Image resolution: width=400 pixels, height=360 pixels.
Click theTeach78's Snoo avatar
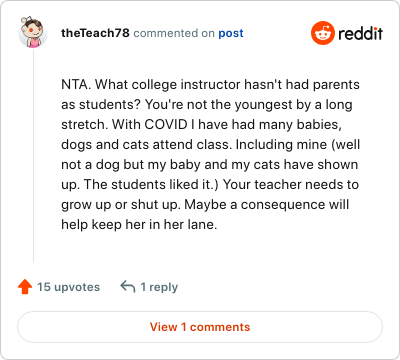[x=33, y=32]
